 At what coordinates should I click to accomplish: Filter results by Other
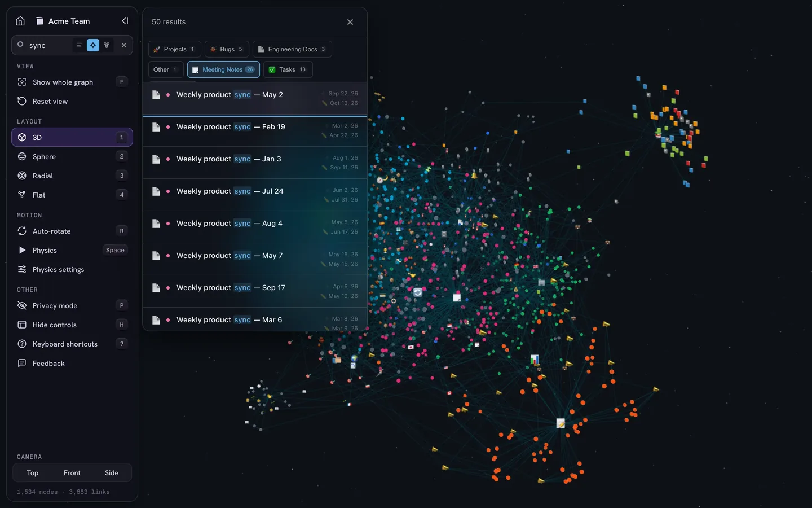166,69
